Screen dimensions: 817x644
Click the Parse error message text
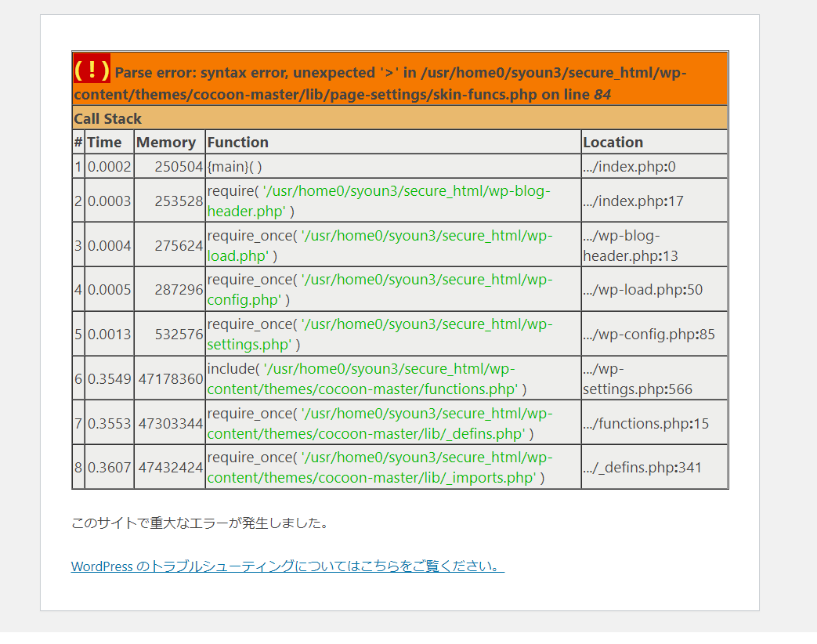pyautogui.click(x=381, y=83)
